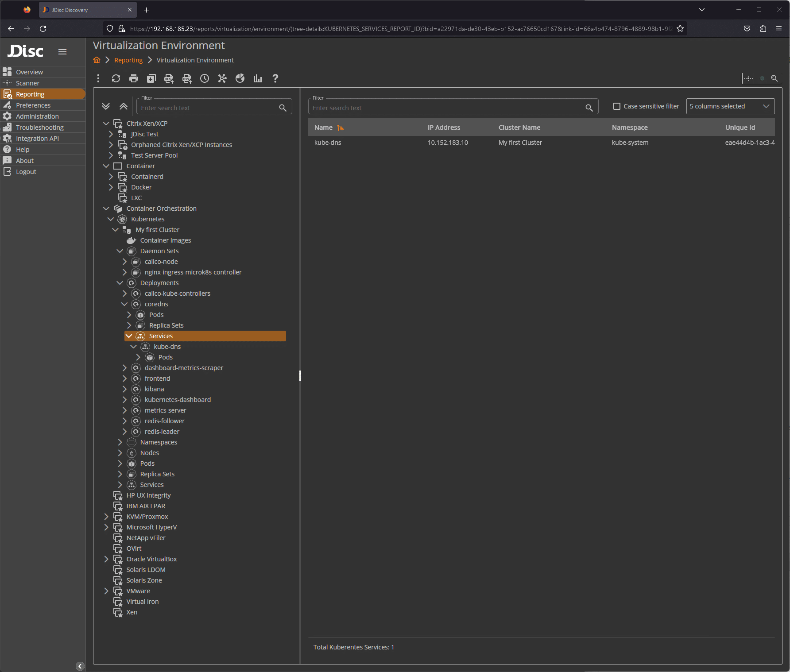Collapse the Deployments tree branch

point(120,282)
